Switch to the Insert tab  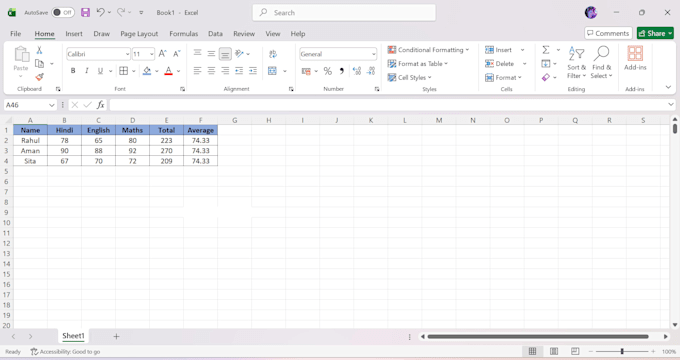tap(74, 33)
